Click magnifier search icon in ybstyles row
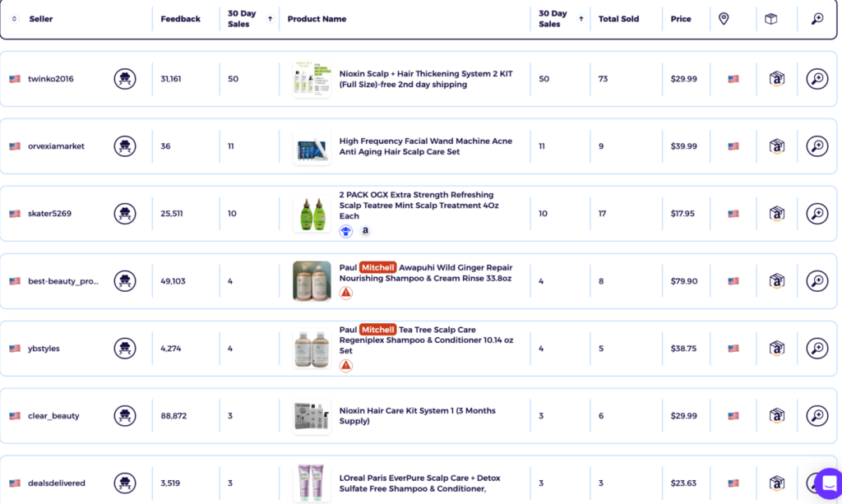The image size is (842, 504). click(817, 349)
